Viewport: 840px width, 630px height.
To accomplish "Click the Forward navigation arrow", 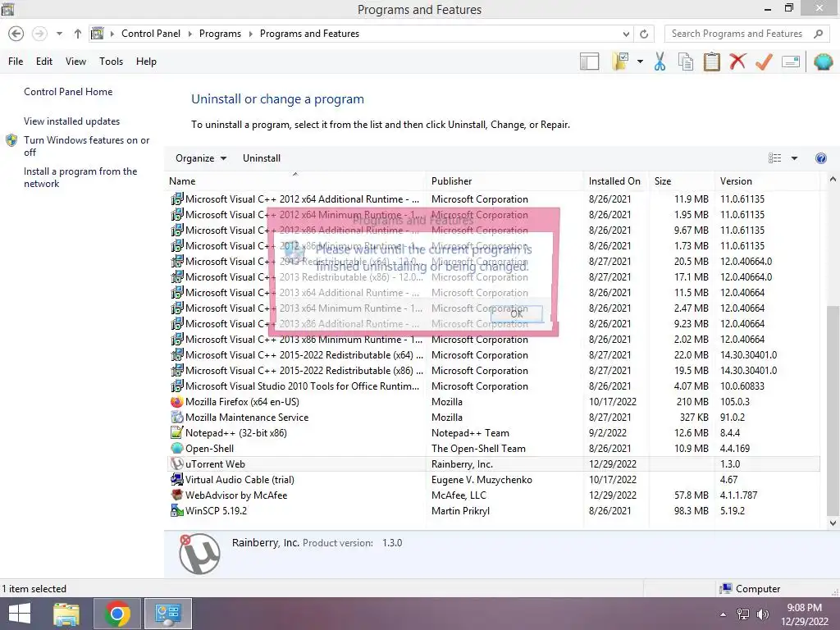I will (x=39, y=34).
